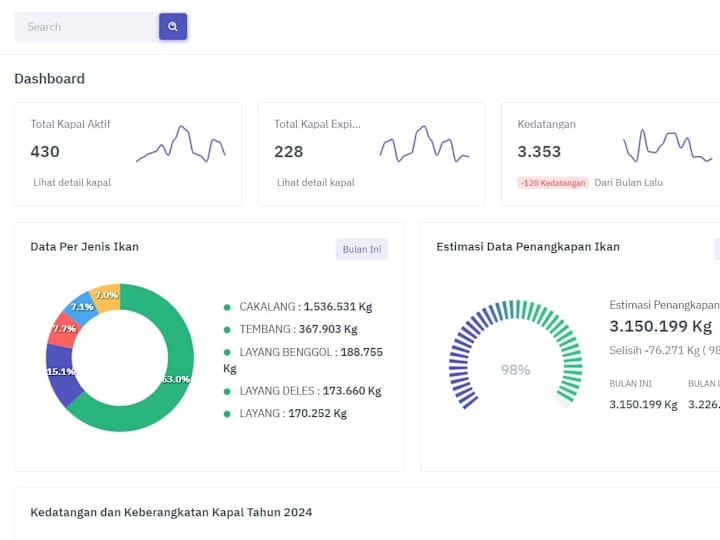The height and width of the screenshot is (540, 720).
Task: Click the 430 Total Kapal Aktif value
Action: [45, 152]
